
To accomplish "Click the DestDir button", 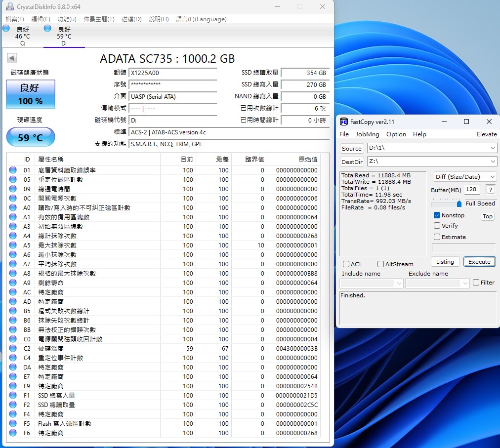I will pyautogui.click(x=352, y=162).
